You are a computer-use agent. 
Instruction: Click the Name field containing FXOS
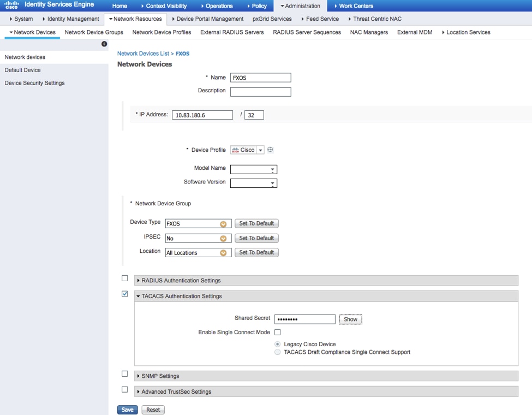(261, 78)
